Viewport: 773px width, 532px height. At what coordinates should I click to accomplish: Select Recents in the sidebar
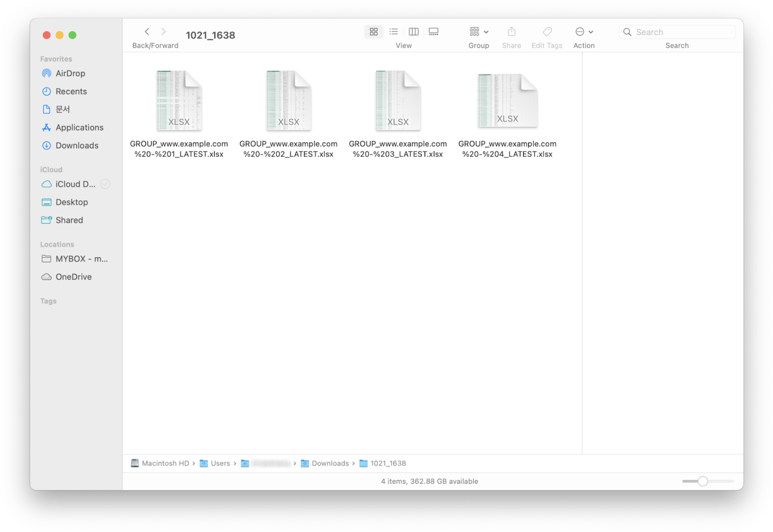[x=71, y=91]
